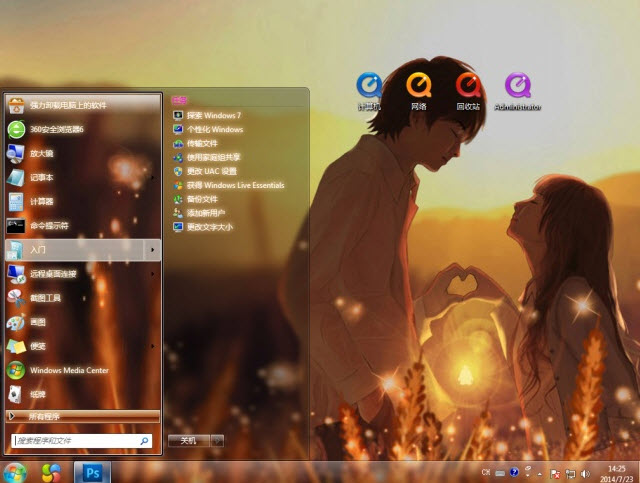
Task: Launch Photoshop from the taskbar
Action: point(92,471)
